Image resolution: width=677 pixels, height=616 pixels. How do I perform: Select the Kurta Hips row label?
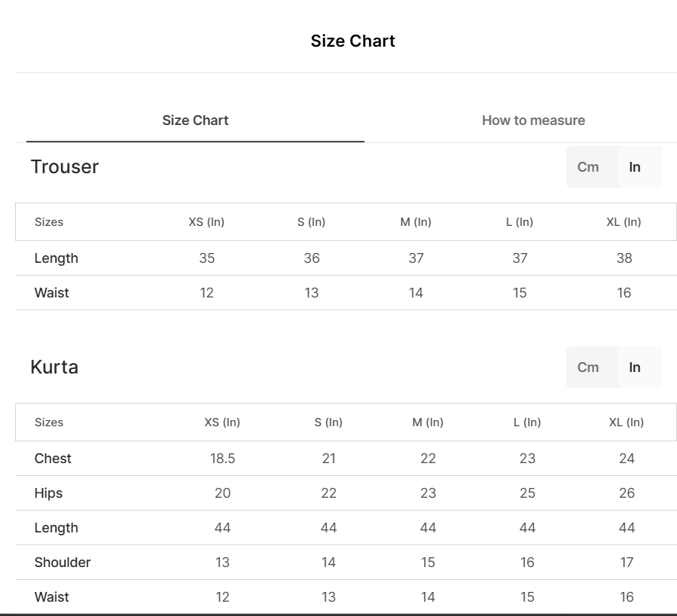click(48, 493)
